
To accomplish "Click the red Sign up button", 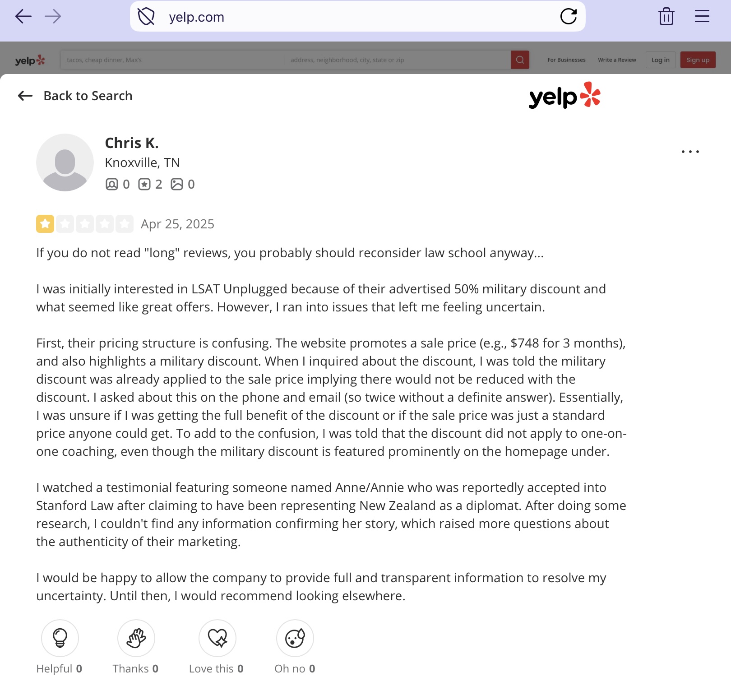I will point(698,60).
